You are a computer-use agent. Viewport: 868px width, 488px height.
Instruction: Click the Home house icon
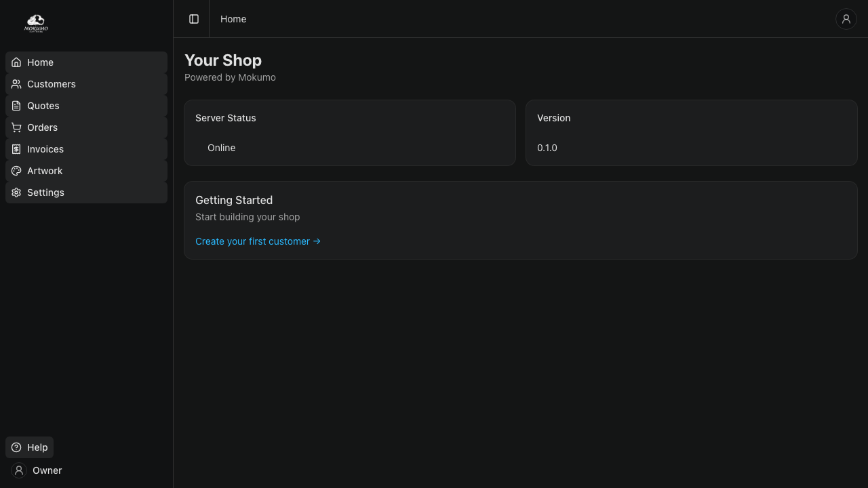tap(16, 62)
